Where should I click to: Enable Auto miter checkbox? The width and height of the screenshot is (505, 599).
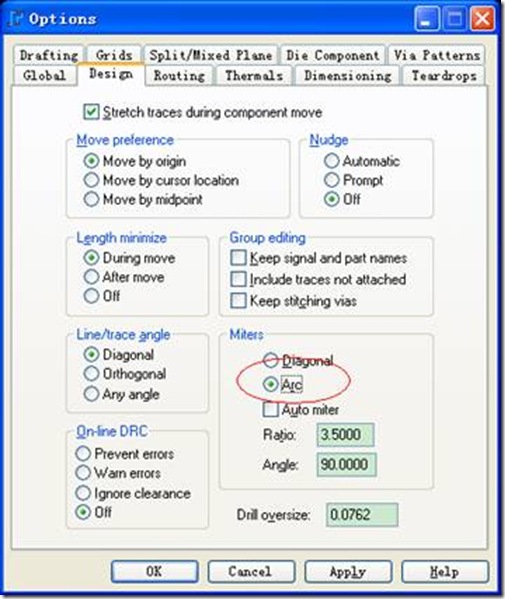pyautogui.click(x=271, y=410)
